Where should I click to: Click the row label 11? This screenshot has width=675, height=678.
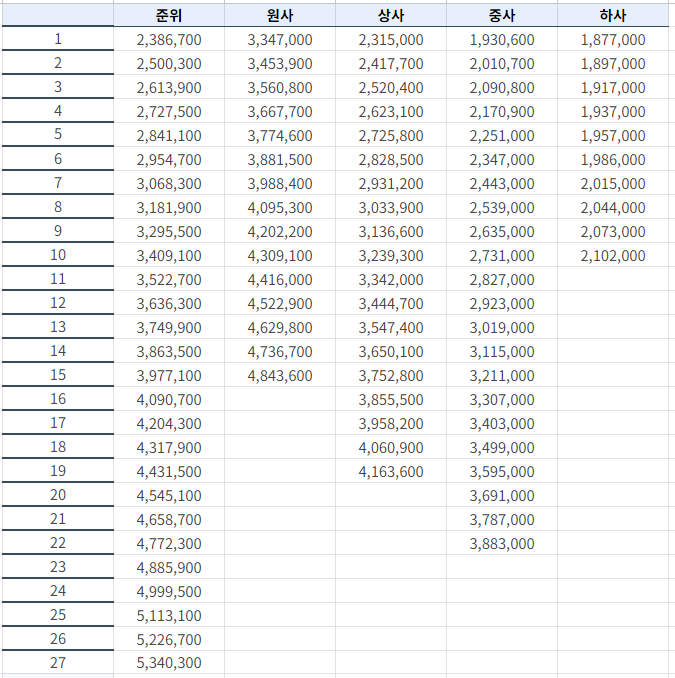coord(58,279)
